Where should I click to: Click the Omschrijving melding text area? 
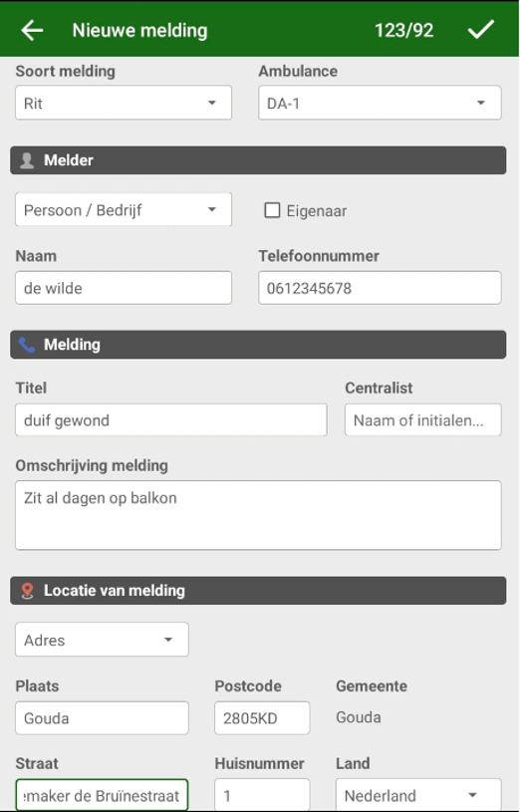pyautogui.click(x=258, y=515)
